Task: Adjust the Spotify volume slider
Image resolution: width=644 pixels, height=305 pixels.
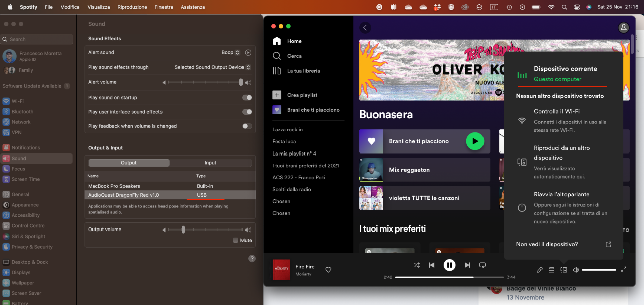Action: (599, 270)
